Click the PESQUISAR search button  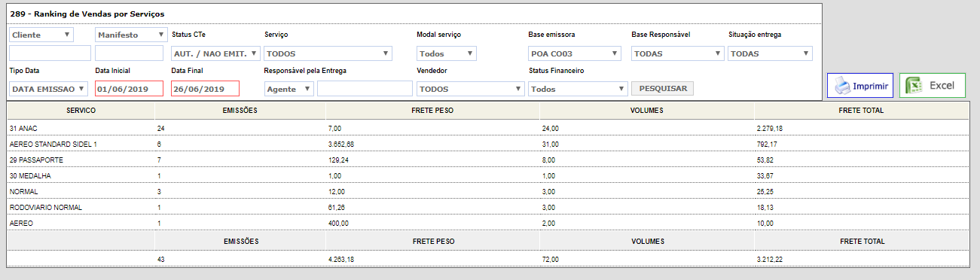tap(663, 89)
